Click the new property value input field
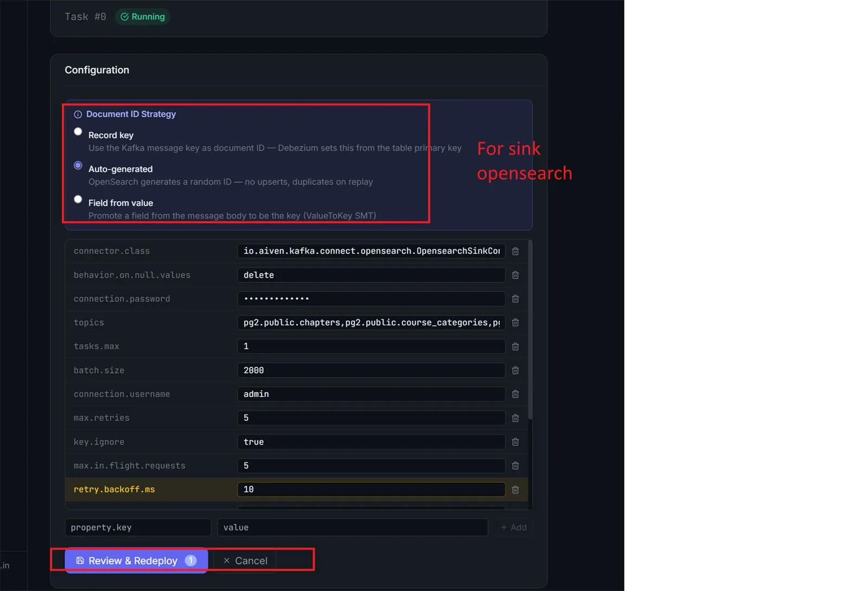The height and width of the screenshot is (591, 868). (353, 528)
